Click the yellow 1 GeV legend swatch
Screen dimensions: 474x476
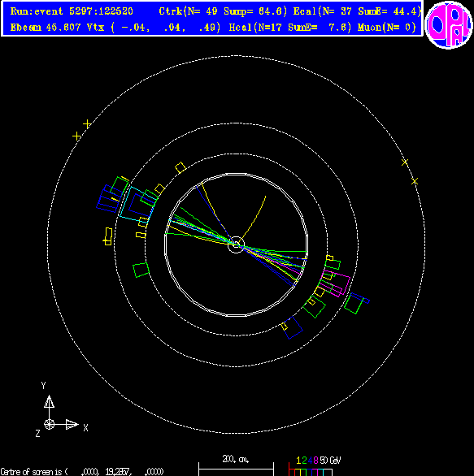coord(298,472)
